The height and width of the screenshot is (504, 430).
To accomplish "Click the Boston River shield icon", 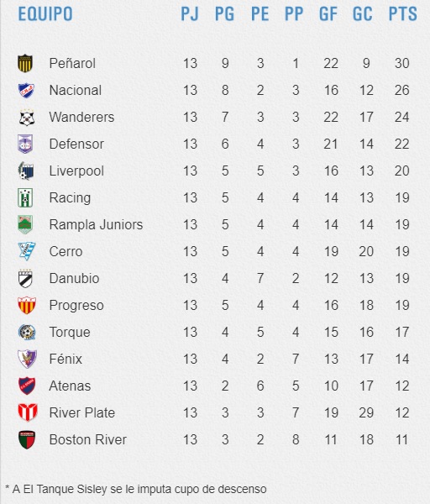I will [x=27, y=439].
